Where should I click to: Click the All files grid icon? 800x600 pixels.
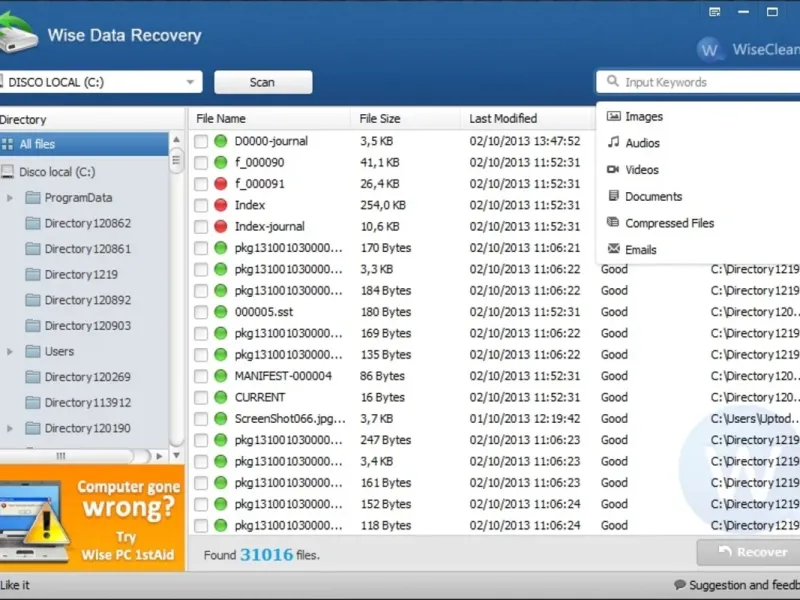(x=7, y=144)
